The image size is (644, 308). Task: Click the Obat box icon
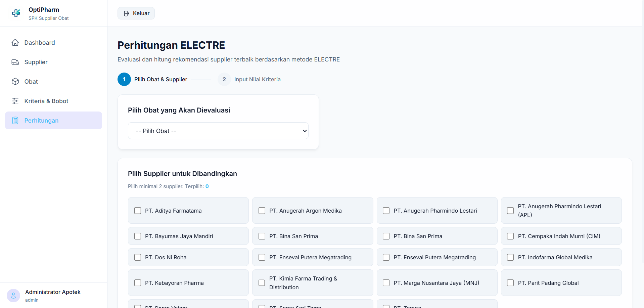[15, 82]
